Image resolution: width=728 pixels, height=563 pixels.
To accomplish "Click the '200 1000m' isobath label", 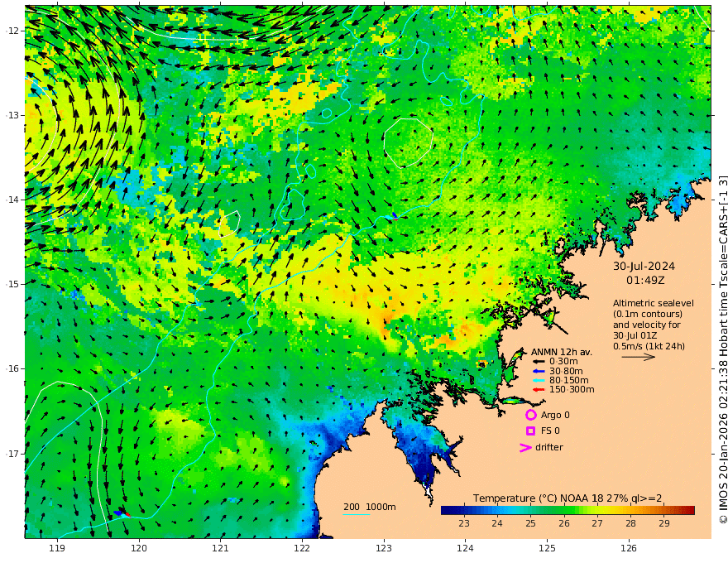I will point(370,507).
